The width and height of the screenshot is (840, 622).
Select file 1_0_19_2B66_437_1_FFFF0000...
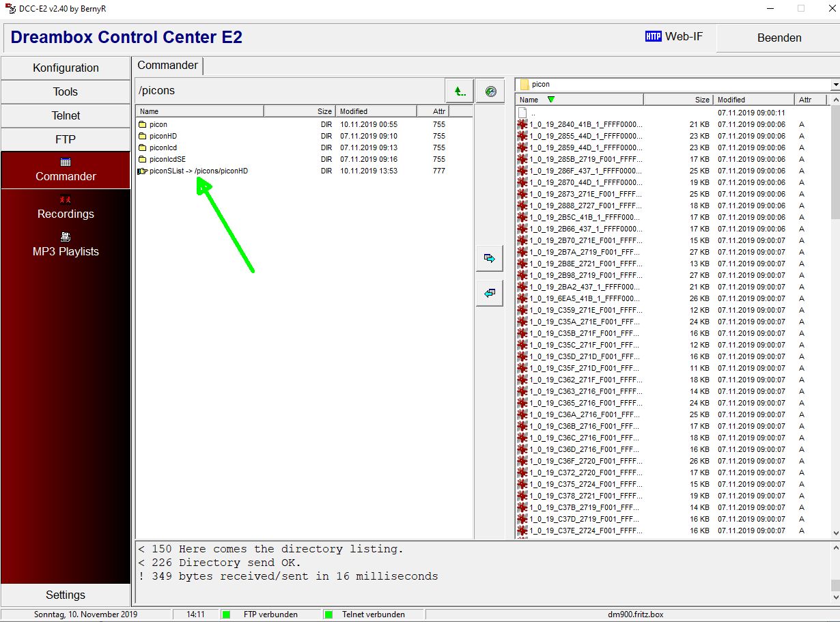tap(586, 229)
